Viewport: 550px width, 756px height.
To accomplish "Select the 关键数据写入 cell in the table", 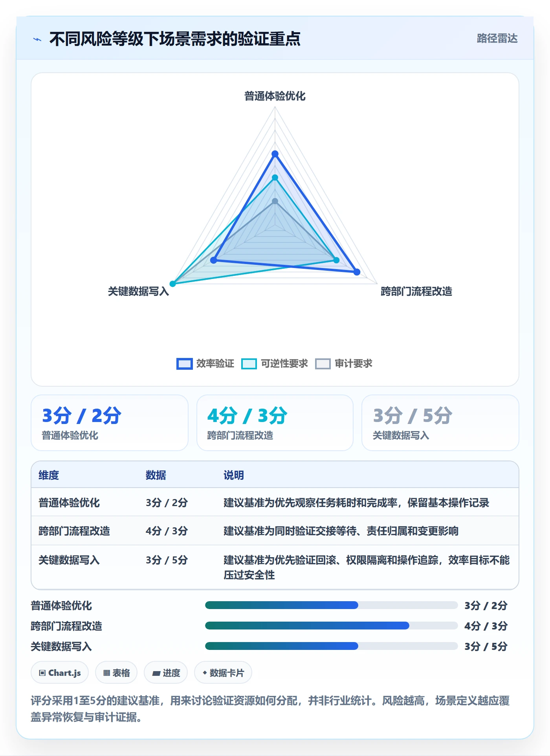I will pos(69,560).
